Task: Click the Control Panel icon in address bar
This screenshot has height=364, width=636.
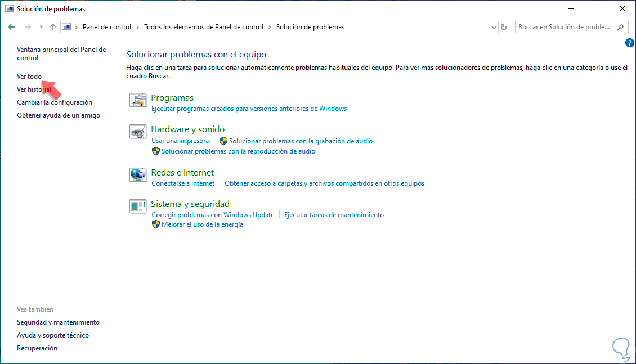Action: pos(67,27)
